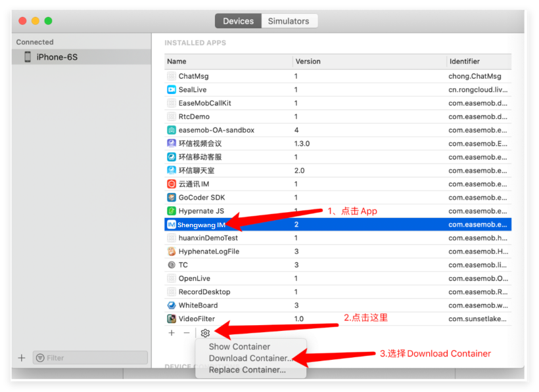Click the 环信移动客服 app icon
This screenshot has width=539, height=392.
tap(171, 157)
